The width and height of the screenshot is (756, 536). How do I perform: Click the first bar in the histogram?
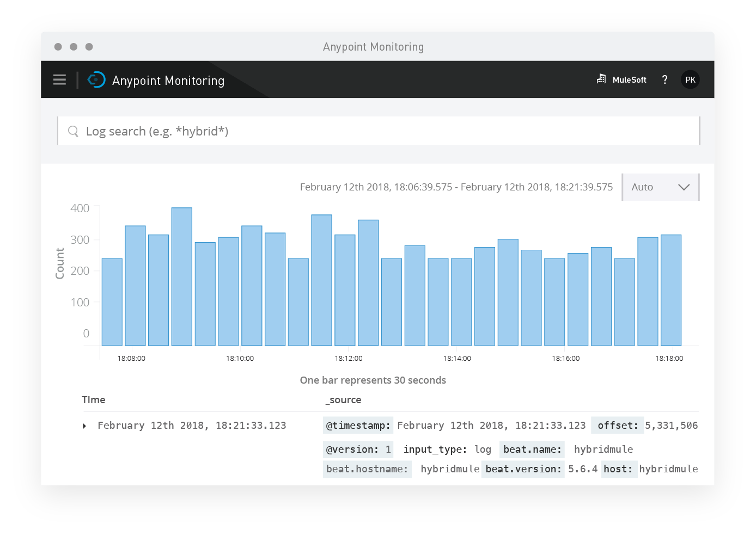[x=112, y=302]
